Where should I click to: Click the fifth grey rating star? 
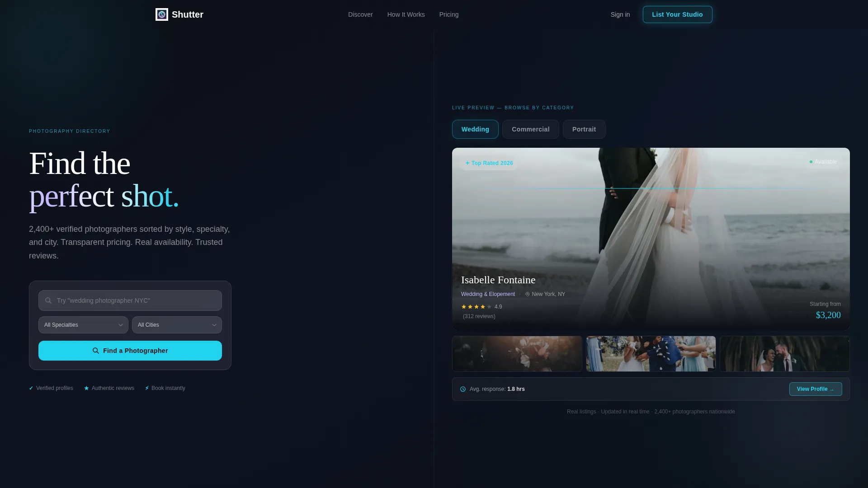489,307
